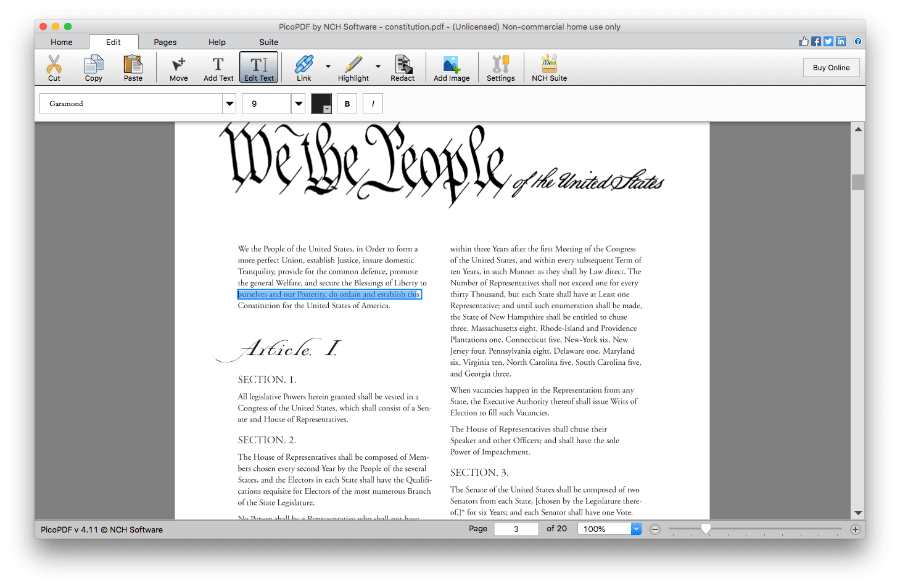Open the Garamond font family dropdown
This screenshot has width=900, height=588.
click(229, 103)
